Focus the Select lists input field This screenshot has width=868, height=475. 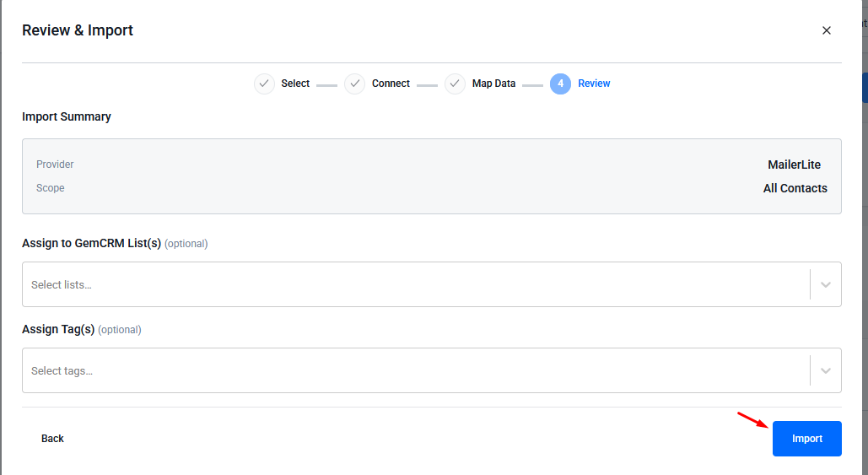pos(431,284)
